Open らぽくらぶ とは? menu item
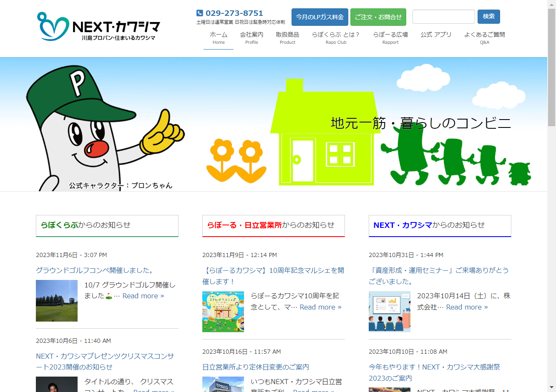This screenshot has height=392, width=556. click(x=336, y=38)
